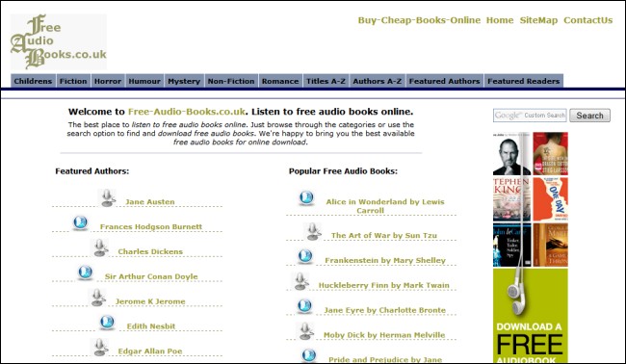The image size is (626, 364).
Task: Open the Jane Austen author link
Action: point(150,202)
